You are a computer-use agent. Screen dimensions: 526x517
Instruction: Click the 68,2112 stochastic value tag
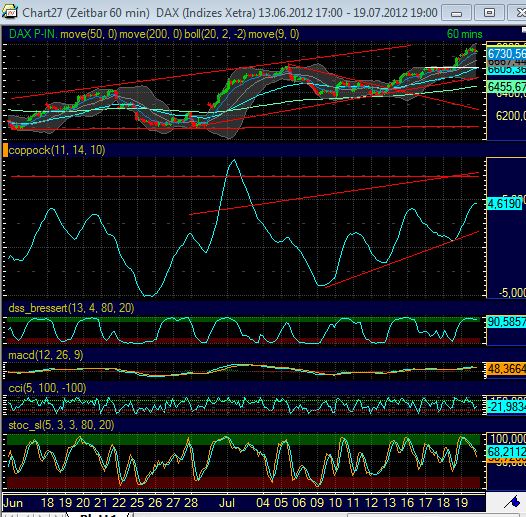[506, 452]
